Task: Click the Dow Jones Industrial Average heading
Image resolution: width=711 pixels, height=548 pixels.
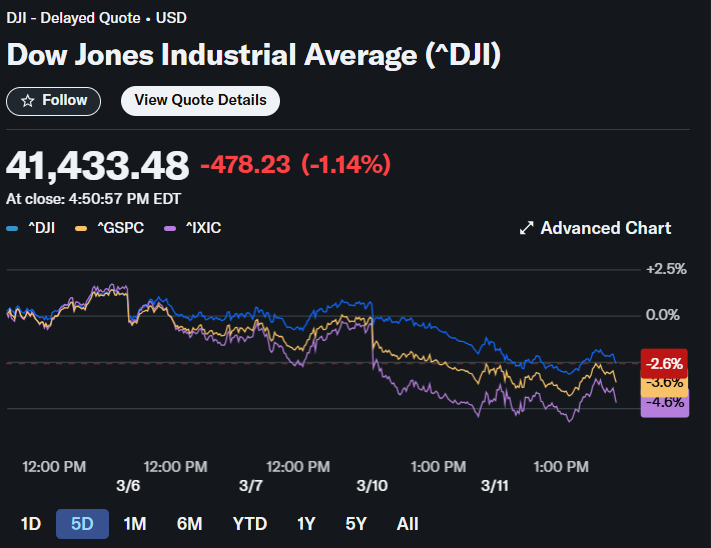Action: tap(253, 54)
